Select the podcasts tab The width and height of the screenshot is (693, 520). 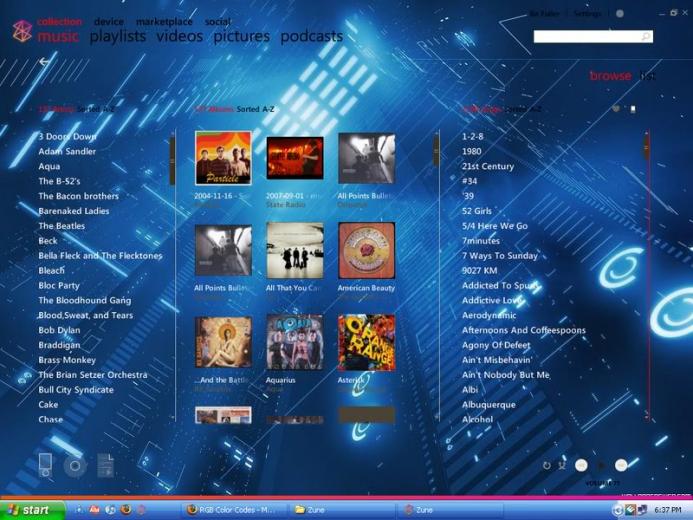(312, 36)
